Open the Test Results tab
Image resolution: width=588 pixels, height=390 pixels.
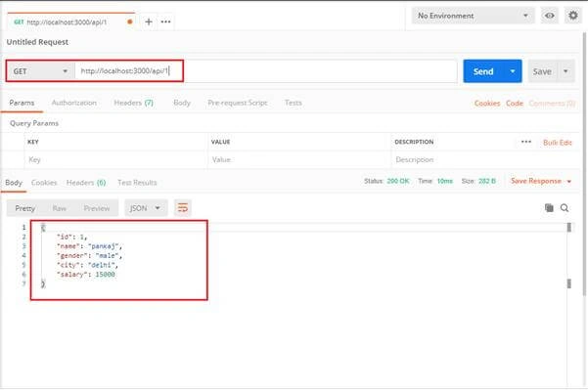click(137, 183)
